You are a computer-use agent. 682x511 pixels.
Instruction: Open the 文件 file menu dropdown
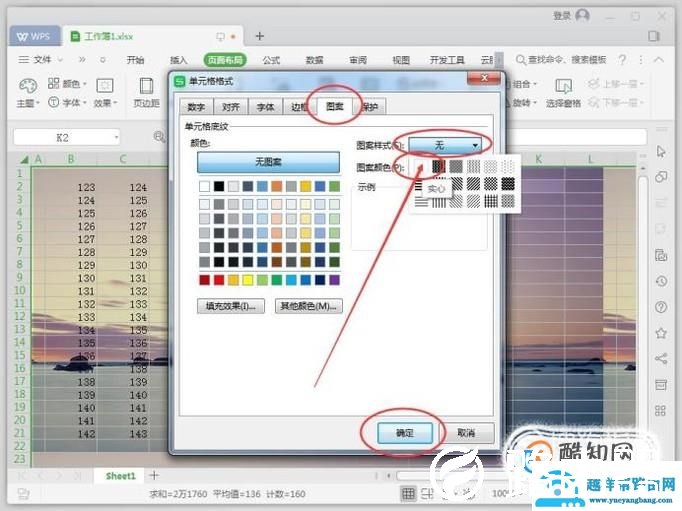pos(41,60)
